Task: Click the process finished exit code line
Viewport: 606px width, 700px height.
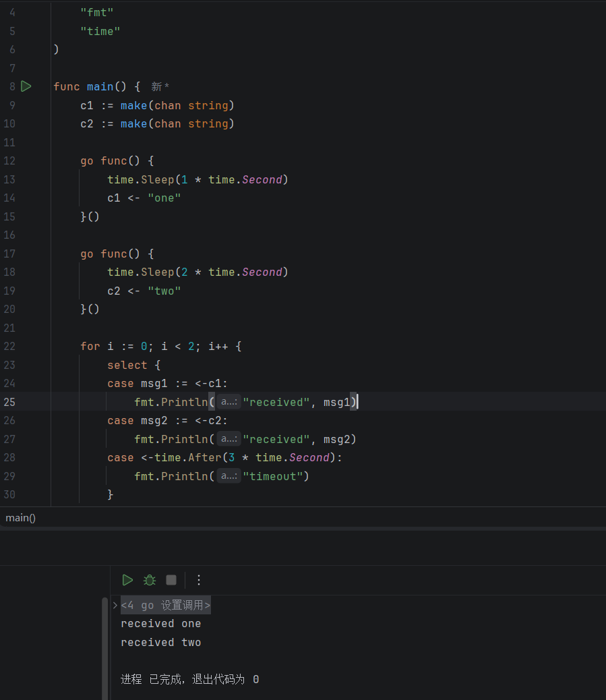Action: coord(189,680)
